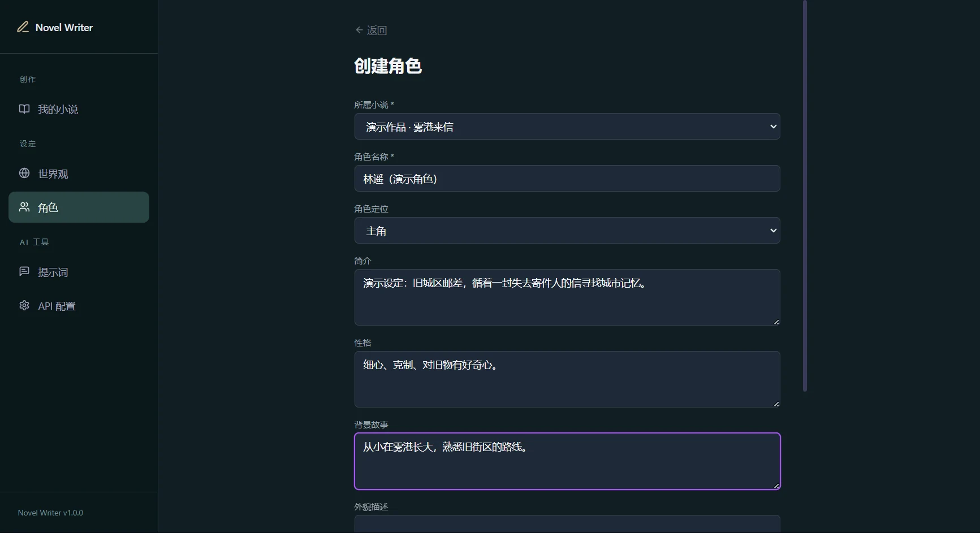The width and height of the screenshot is (980, 533).
Task: Click into the 简介 text area
Action: (x=567, y=297)
